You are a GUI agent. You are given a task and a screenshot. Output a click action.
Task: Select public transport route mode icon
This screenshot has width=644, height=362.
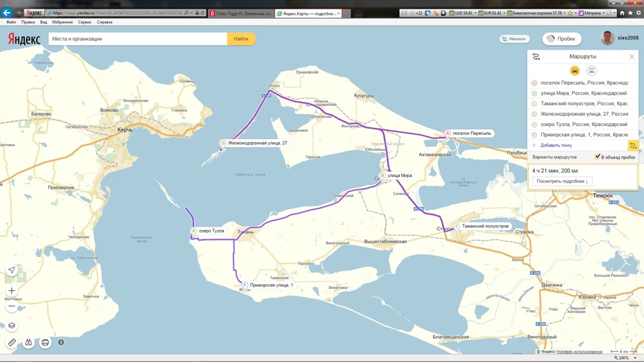(x=592, y=70)
